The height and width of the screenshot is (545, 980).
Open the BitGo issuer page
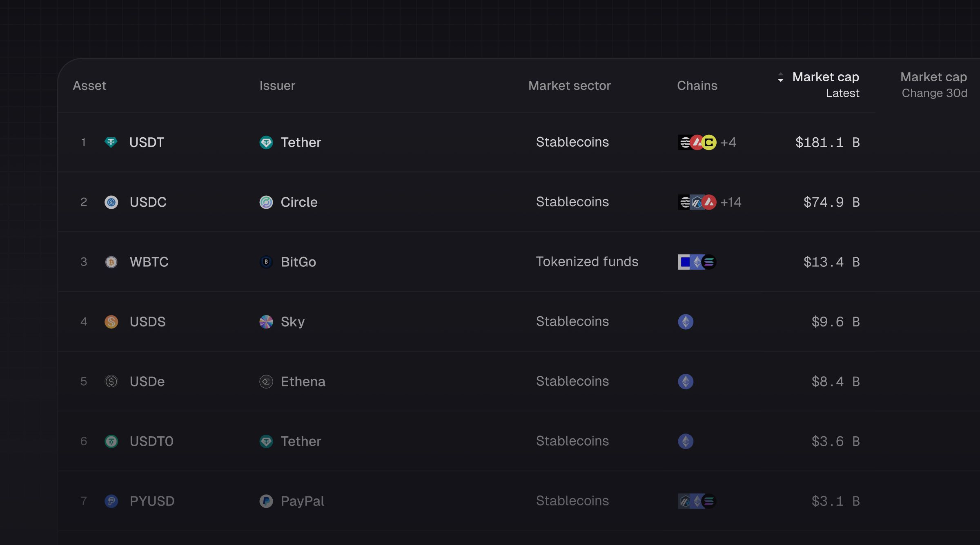[x=298, y=262]
